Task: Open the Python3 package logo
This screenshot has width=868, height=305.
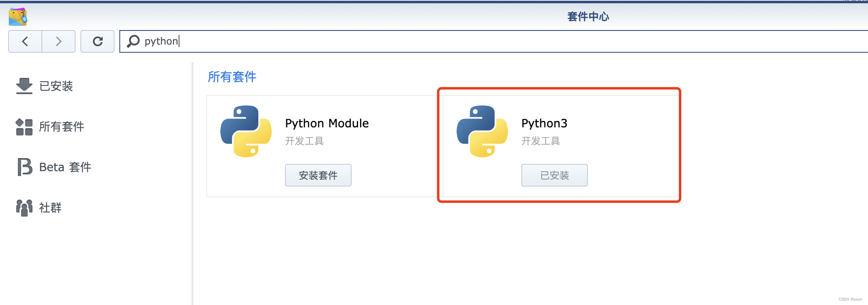Action: pyautogui.click(x=482, y=131)
